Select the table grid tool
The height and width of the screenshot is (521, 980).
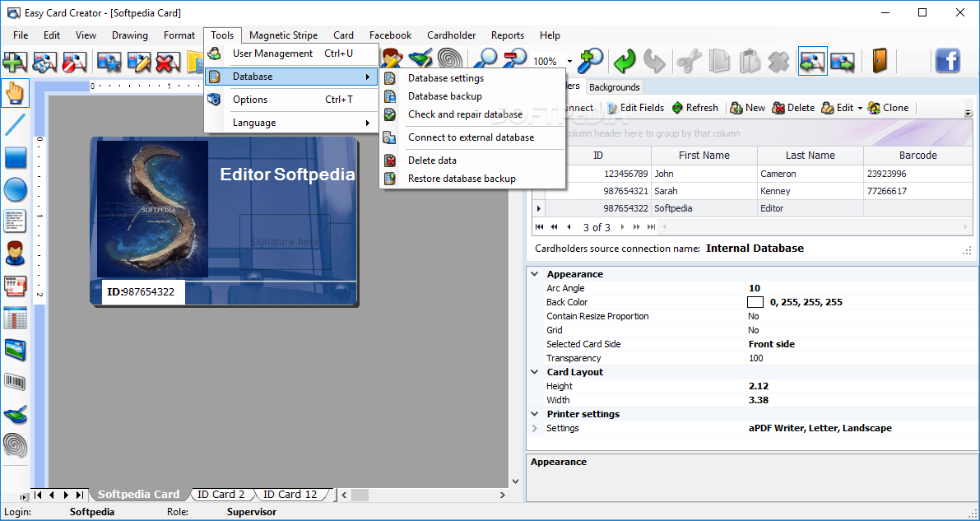coord(15,317)
